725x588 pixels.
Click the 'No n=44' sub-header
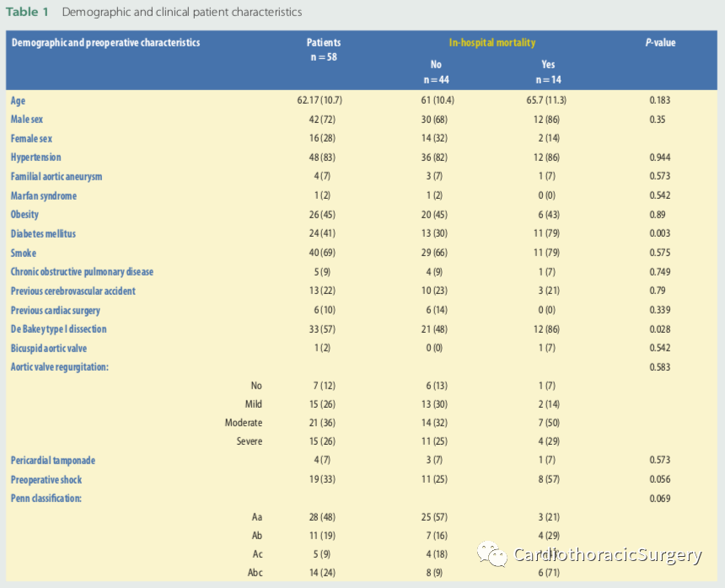coord(436,72)
